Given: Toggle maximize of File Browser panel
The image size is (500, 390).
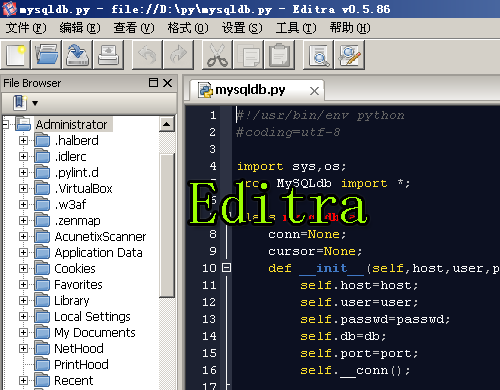Looking at the screenshot, I should pos(153,83).
